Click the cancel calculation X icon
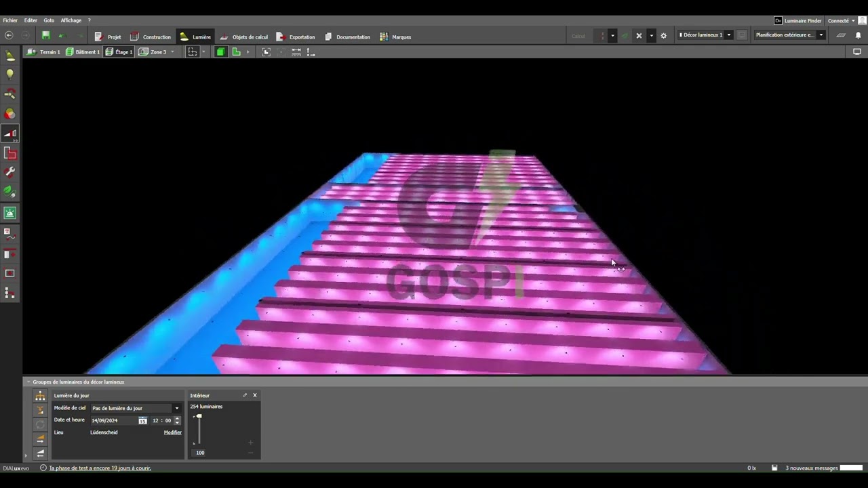This screenshot has height=488, width=868. [x=639, y=36]
